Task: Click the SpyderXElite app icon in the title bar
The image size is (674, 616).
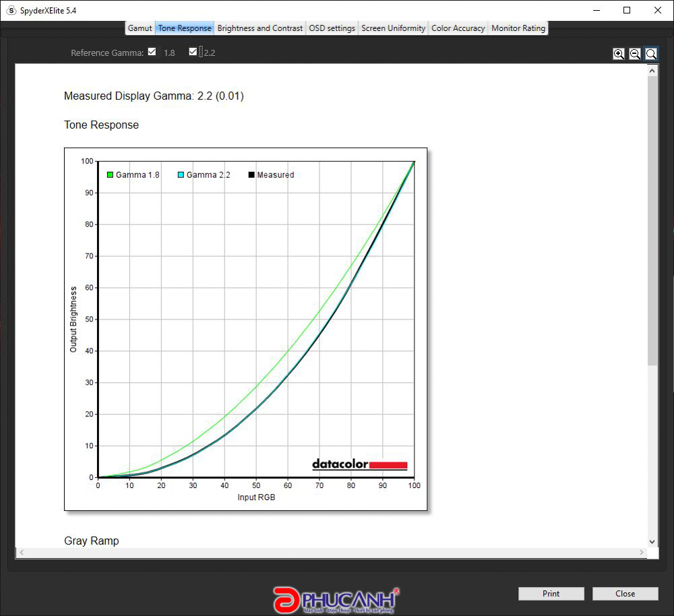Action: (x=11, y=10)
